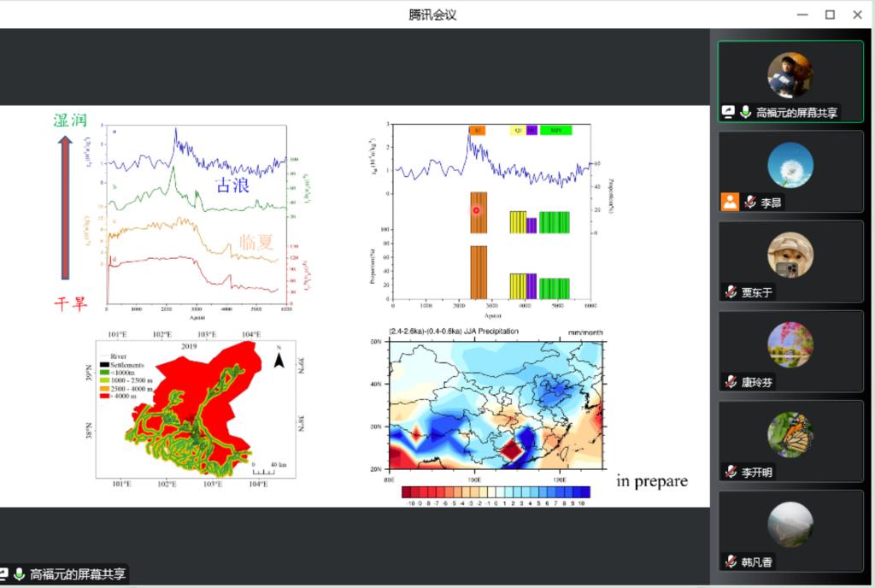
Task: Click the 高福元的屏幕共享 label at bottom left
Action: pos(78,574)
